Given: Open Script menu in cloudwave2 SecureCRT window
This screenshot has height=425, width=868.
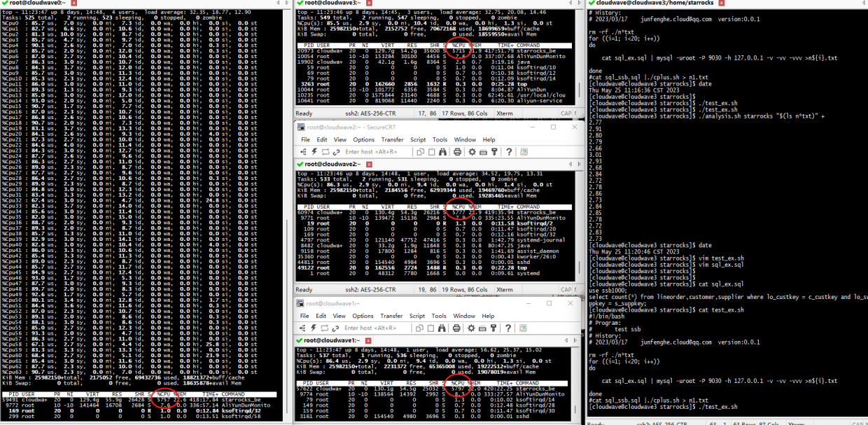Looking at the screenshot, I should click(x=418, y=140).
